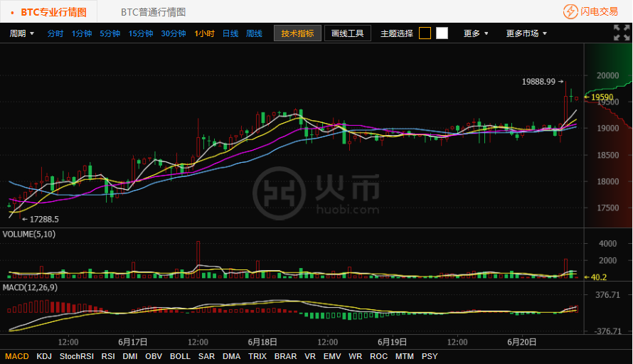Select OBV indicator
The width and height of the screenshot is (633, 364).
click(x=154, y=356)
